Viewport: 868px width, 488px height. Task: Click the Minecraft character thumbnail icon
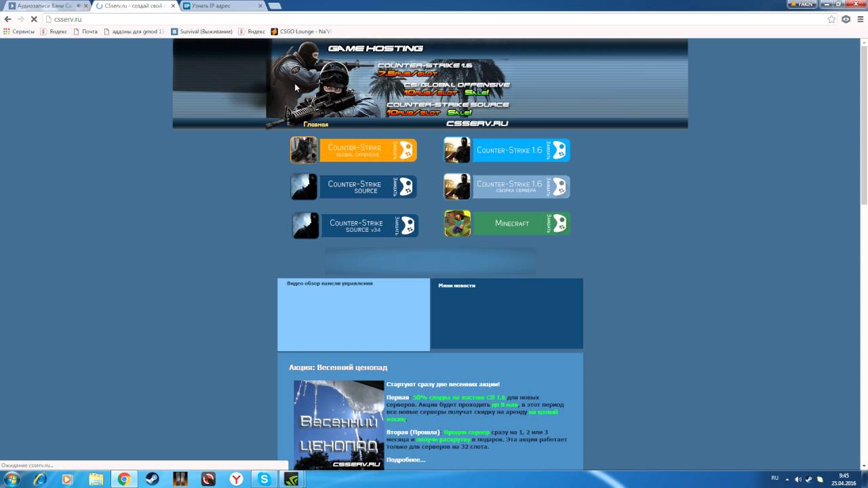(457, 224)
